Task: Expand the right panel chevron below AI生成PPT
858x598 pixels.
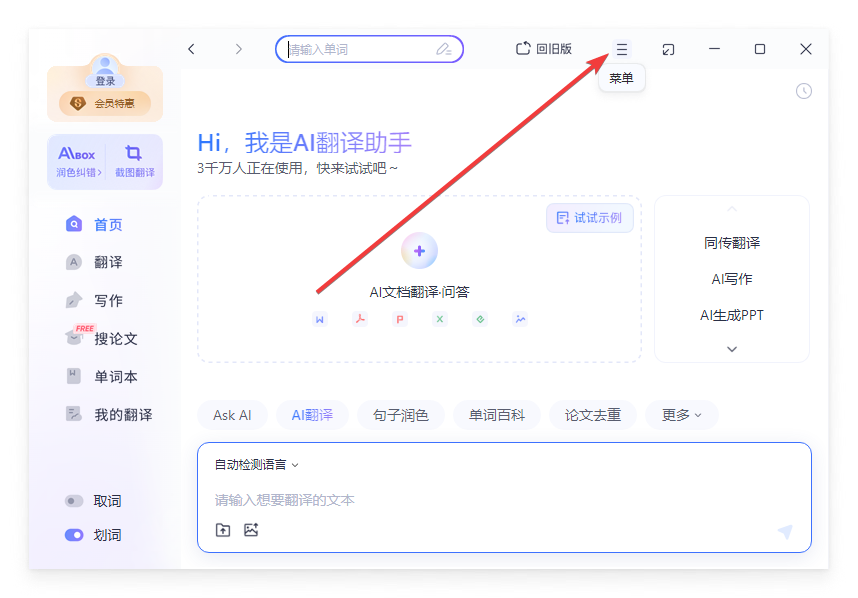Action: pyautogui.click(x=731, y=348)
